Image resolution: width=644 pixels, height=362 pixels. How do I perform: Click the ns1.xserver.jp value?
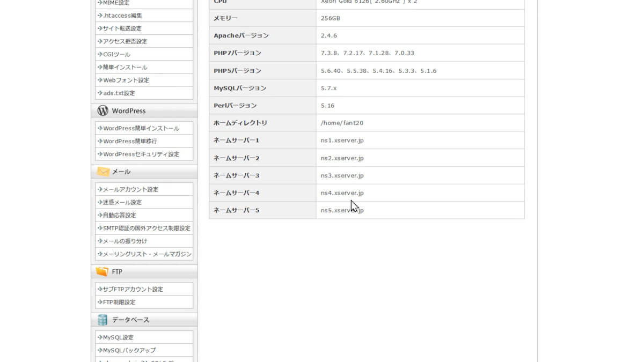(x=342, y=141)
